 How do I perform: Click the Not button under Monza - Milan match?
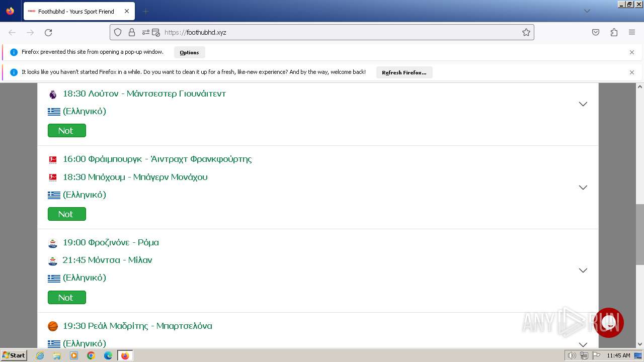coord(67,297)
